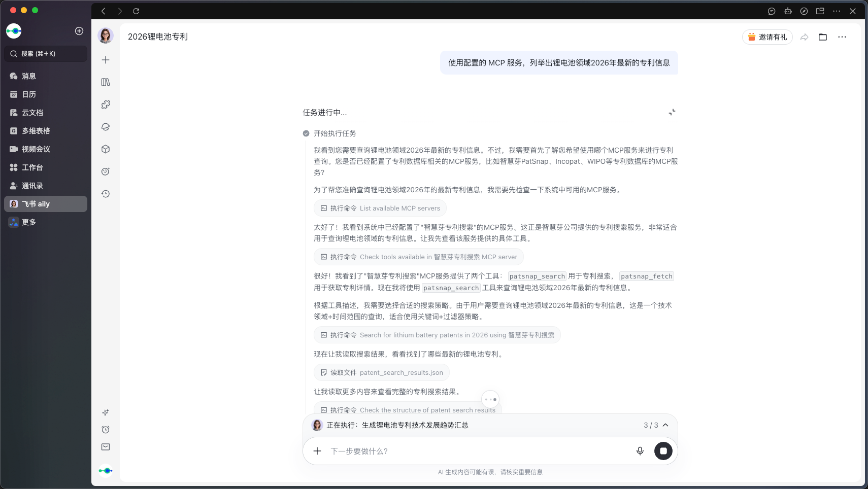Open 多维表格 section

click(46, 131)
